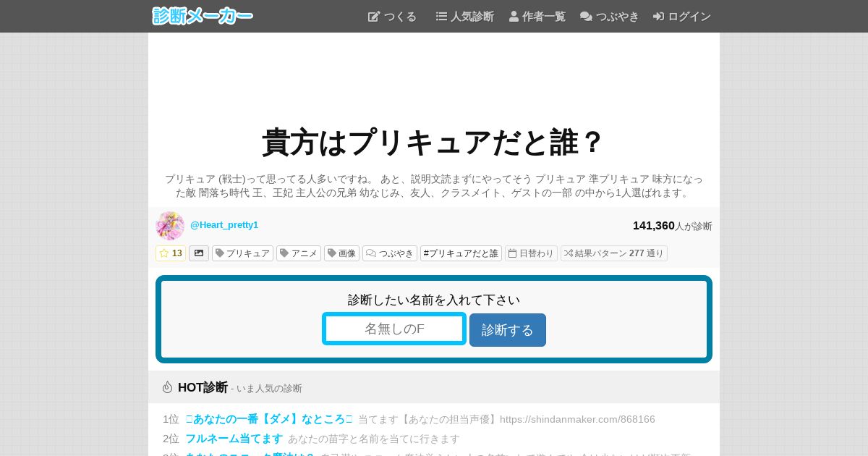Click the 診断したい名前を入れて下さい label
Image resolution: width=868 pixels, height=456 pixels.
[x=434, y=300]
